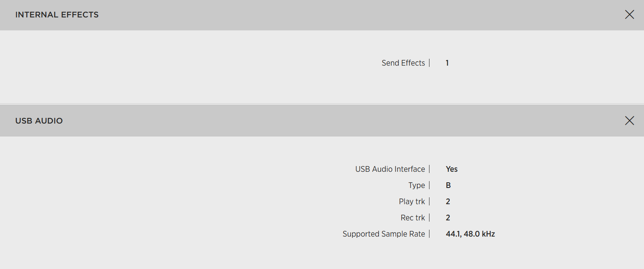This screenshot has width=644, height=269.
Task: Click the Type value B
Action: [x=448, y=185]
